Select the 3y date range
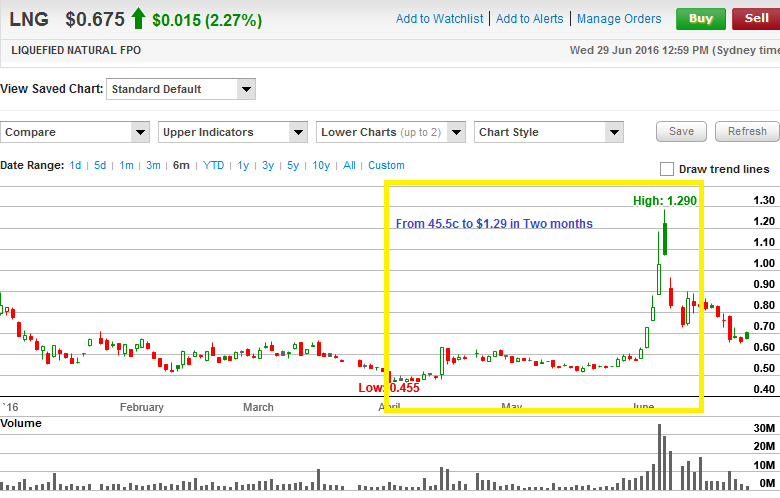Screen dimensions: 780x498 pyautogui.click(x=268, y=165)
